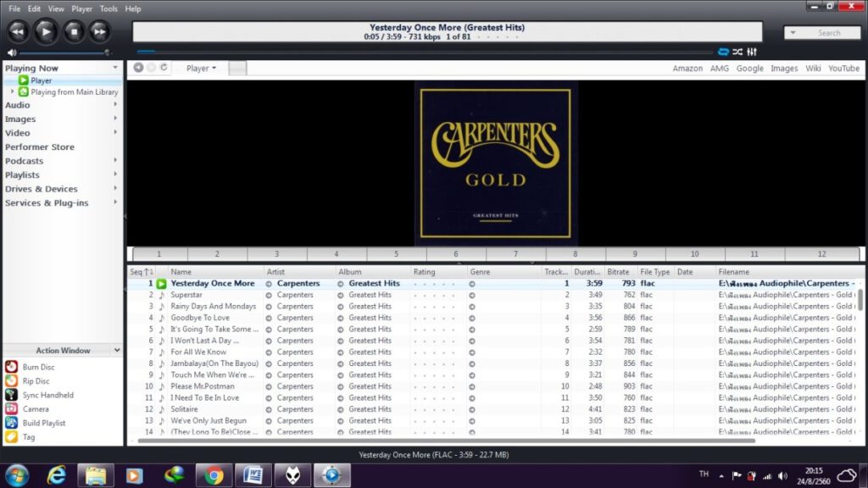Viewport: 868px width, 488px height.
Task: Click on the track seek progress bar
Action: click(425, 52)
